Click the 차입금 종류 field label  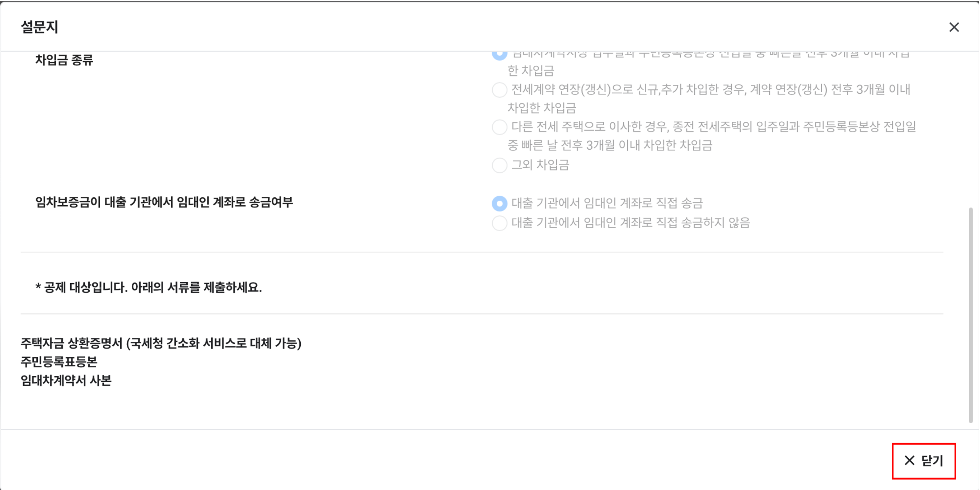[64, 60]
